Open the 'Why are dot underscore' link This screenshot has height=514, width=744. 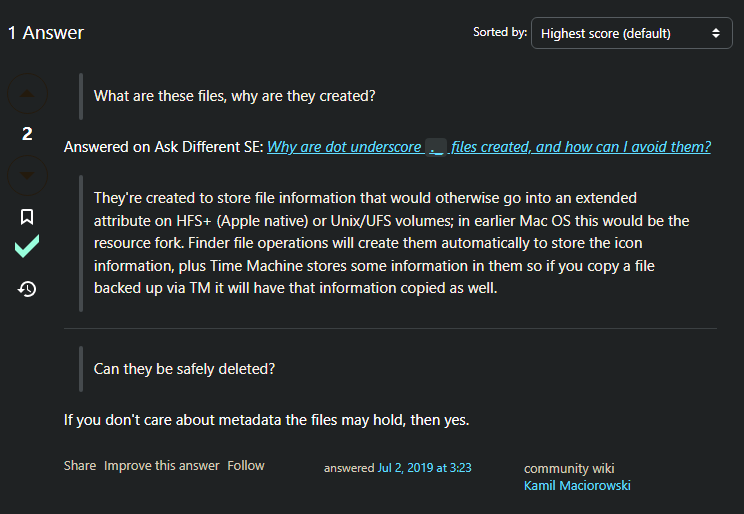point(489,147)
